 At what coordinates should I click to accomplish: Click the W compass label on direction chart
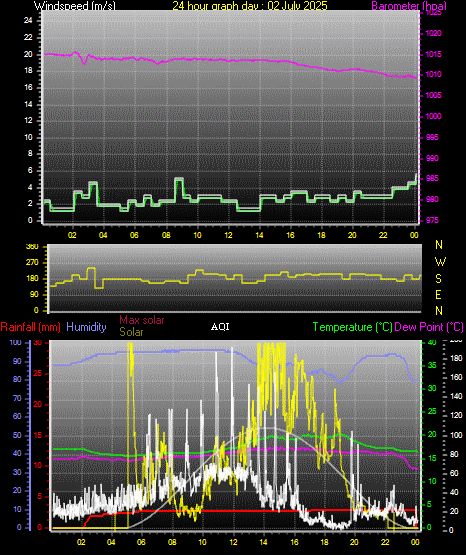click(x=440, y=262)
